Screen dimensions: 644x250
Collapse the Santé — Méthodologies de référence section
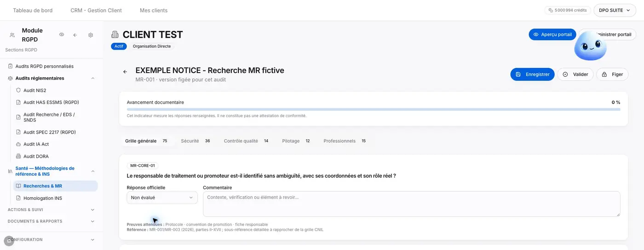click(92, 171)
